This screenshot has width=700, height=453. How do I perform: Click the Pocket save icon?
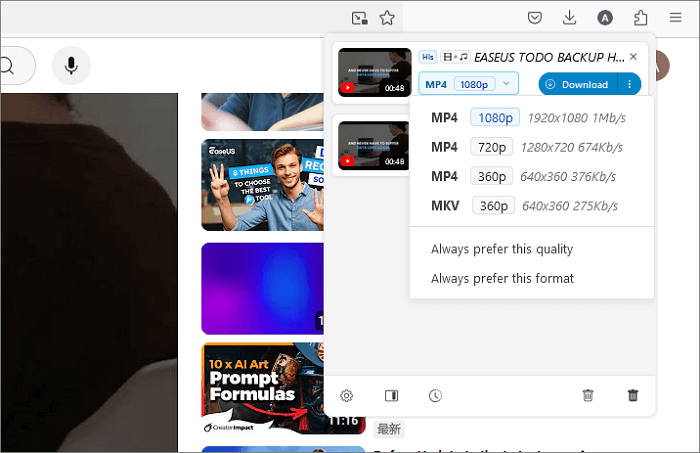coord(536,17)
